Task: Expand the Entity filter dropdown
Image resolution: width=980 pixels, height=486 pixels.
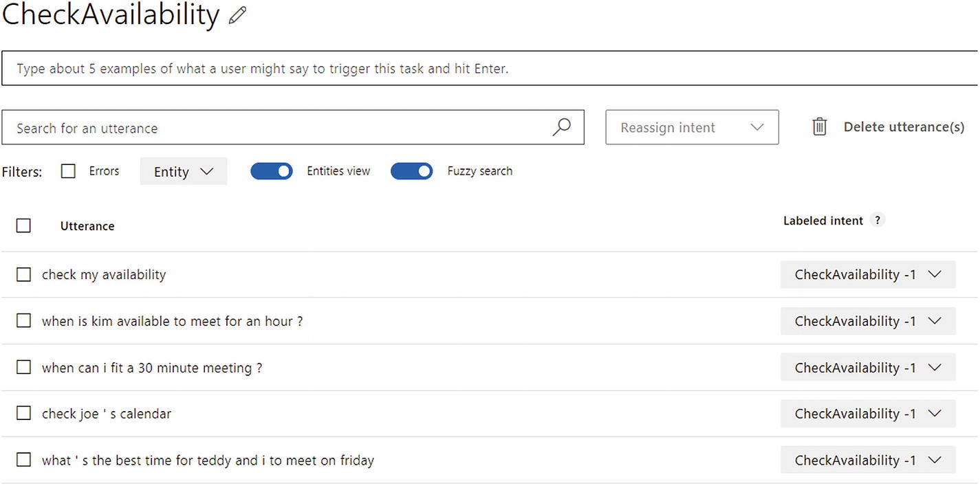Action: tap(184, 172)
